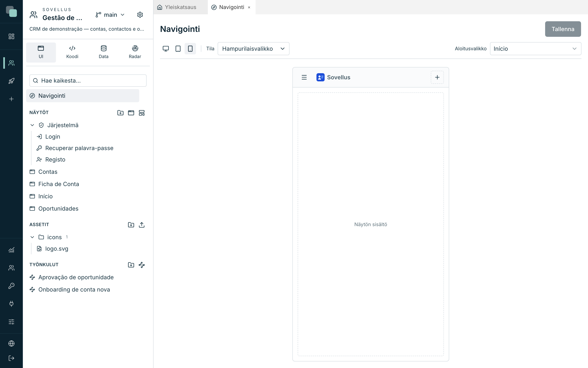Click the app logo in the dark sidebar
The height and width of the screenshot is (368, 588).
(11, 11)
